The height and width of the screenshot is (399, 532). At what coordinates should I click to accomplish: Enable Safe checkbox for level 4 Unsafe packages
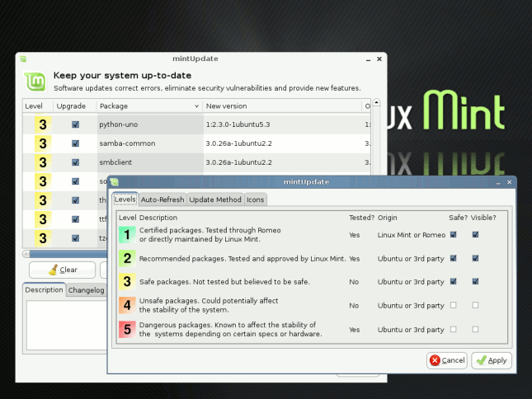click(454, 305)
